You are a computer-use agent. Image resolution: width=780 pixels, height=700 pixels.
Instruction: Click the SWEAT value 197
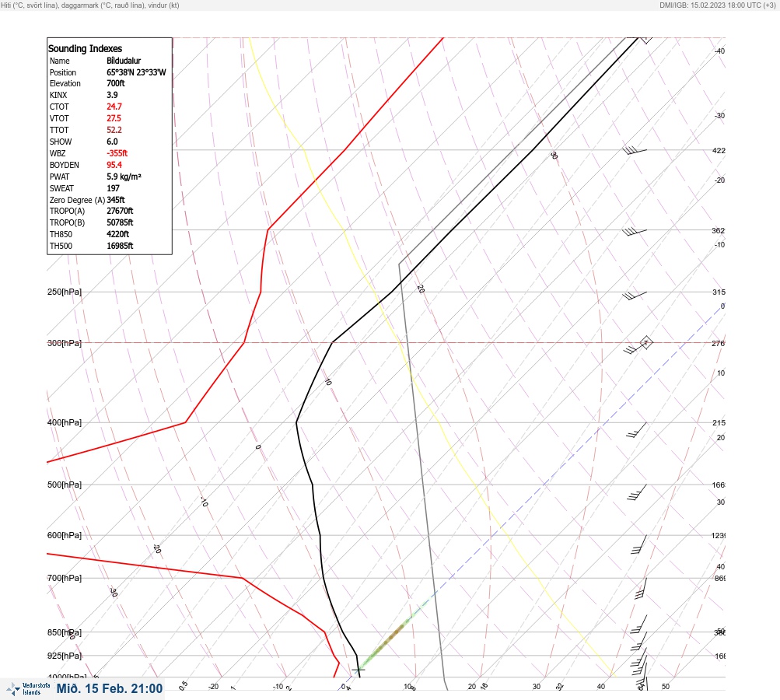click(x=113, y=188)
